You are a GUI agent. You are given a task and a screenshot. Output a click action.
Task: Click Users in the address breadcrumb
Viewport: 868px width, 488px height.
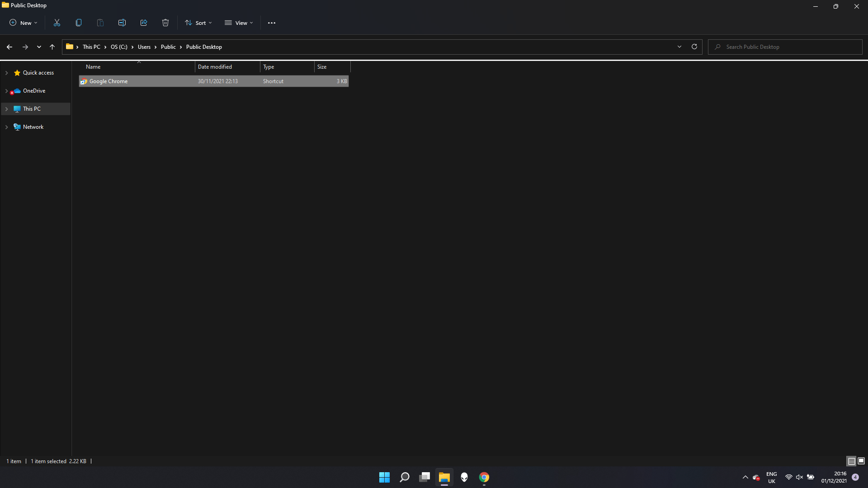[144, 47]
